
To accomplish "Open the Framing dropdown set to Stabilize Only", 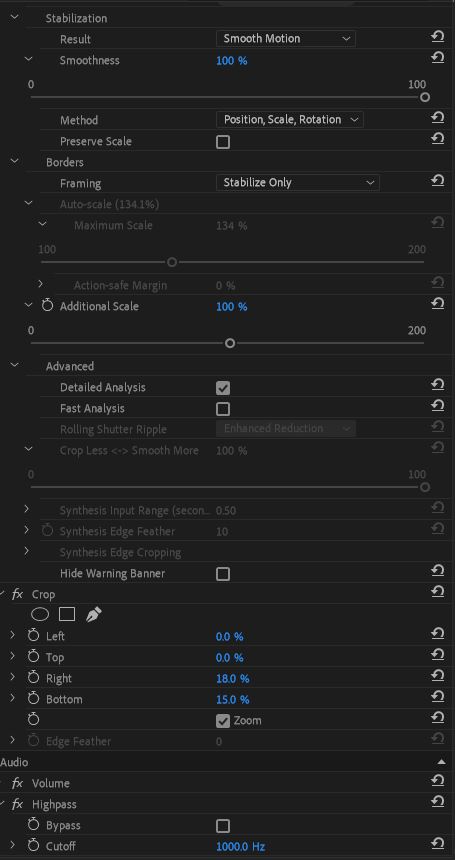I will 298,182.
